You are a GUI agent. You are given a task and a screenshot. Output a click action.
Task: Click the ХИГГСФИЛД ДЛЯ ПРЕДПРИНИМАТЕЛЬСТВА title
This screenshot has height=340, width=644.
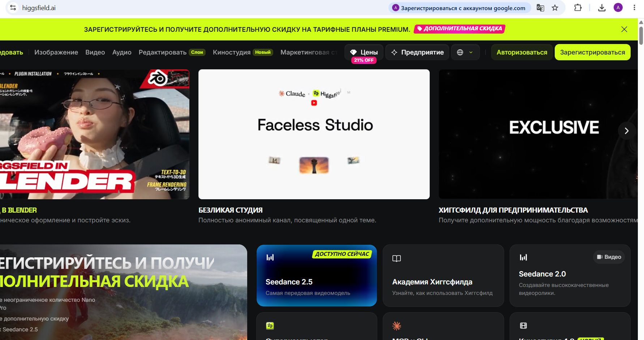pyautogui.click(x=513, y=210)
